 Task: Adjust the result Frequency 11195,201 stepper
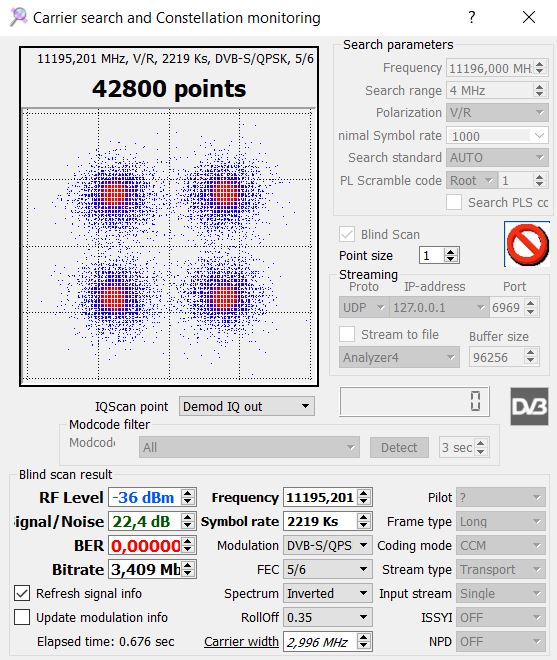364,498
